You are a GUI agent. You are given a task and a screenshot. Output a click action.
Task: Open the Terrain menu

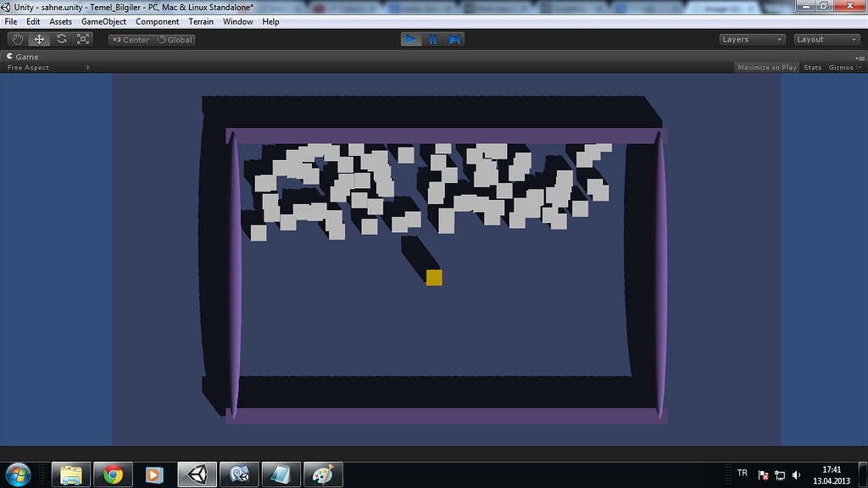(x=201, y=21)
